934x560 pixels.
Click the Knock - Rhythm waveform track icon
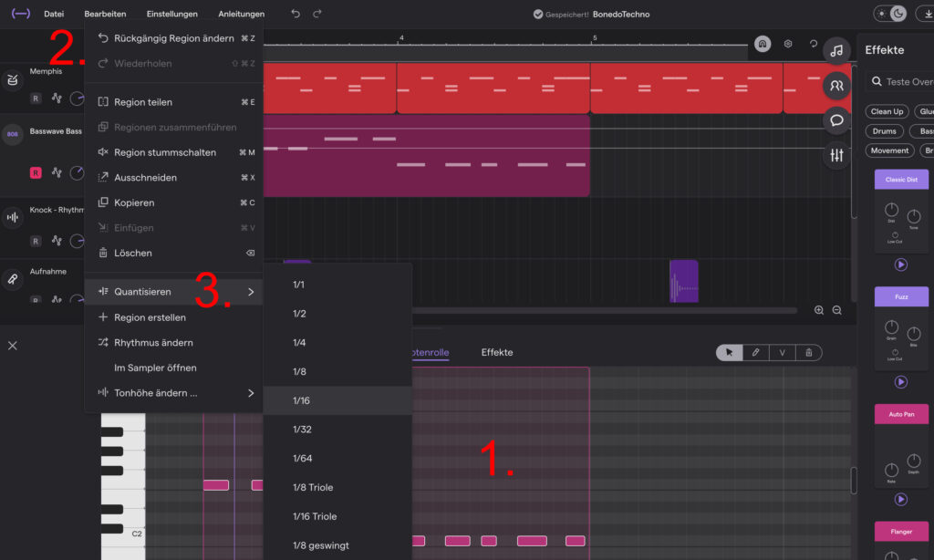click(13, 217)
